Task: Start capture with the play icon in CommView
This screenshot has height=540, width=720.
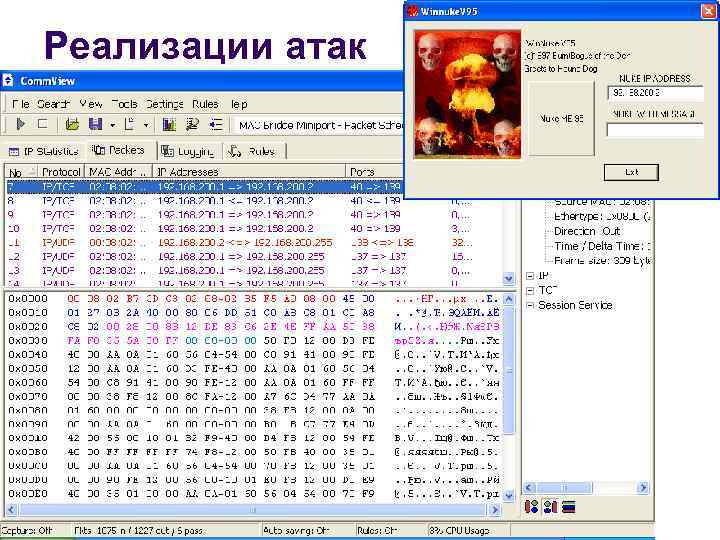Action: [20, 124]
